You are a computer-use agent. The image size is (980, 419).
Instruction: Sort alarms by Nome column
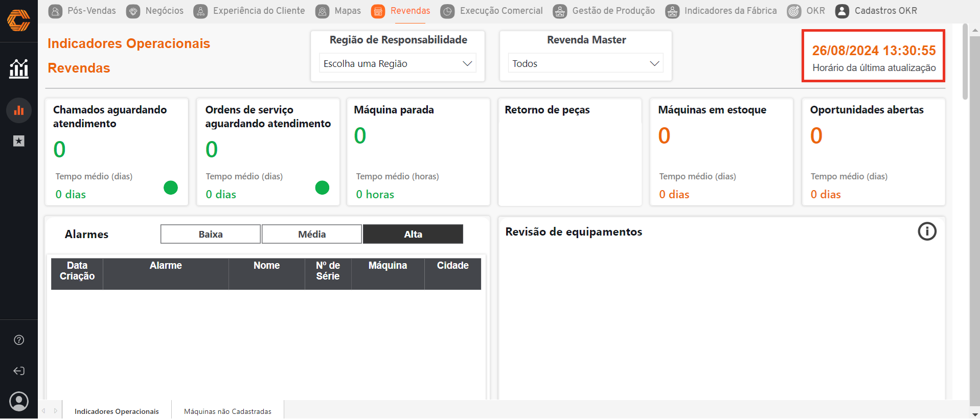(267, 274)
